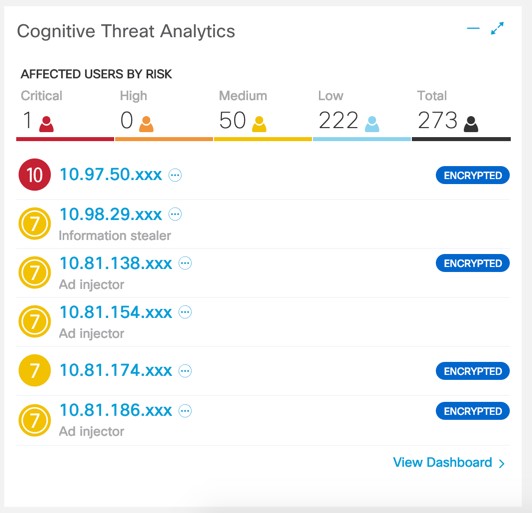The image size is (532, 513).
Task: Click solid yellow risk badge for 10.81.174.xxx
Action: pyautogui.click(x=35, y=370)
